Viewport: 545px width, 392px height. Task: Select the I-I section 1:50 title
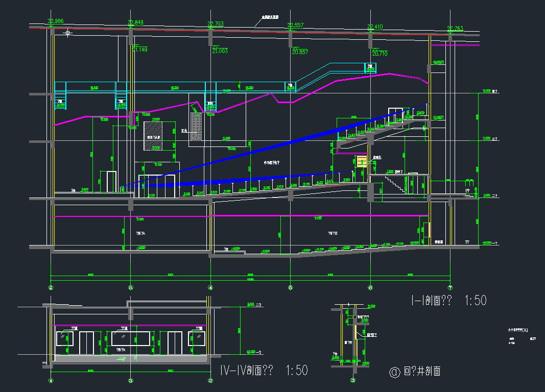tap(449, 301)
